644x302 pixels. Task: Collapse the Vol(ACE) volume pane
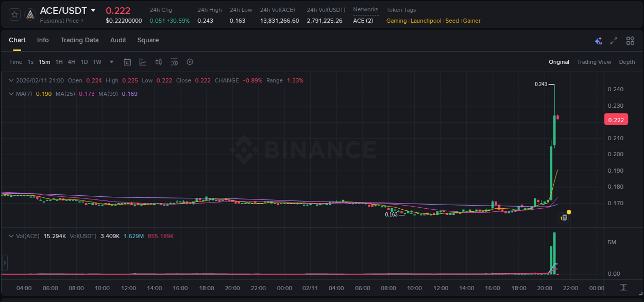click(10, 236)
